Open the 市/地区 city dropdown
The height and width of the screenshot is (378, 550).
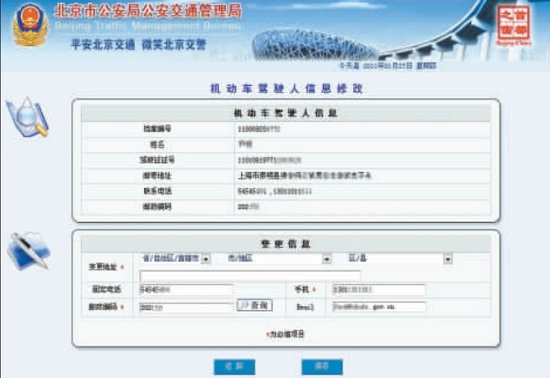tap(278, 259)
